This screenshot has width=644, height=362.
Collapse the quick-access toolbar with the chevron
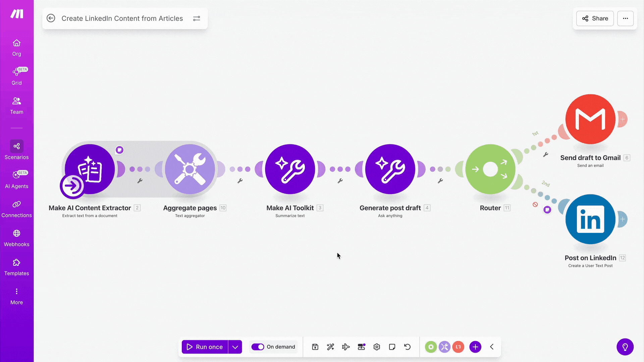click(x=492, y=347)
